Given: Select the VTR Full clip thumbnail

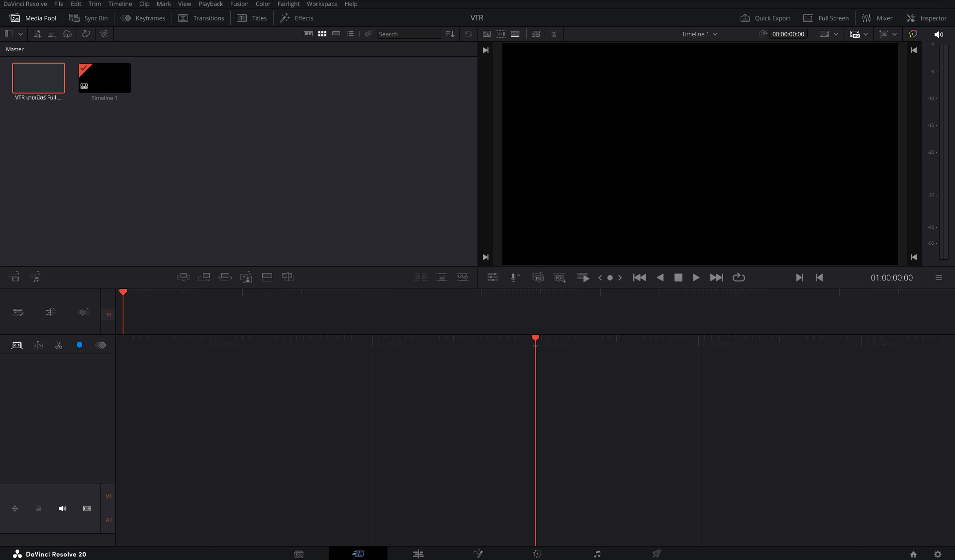Looking at the screenshot, I should tap(39, 78).
